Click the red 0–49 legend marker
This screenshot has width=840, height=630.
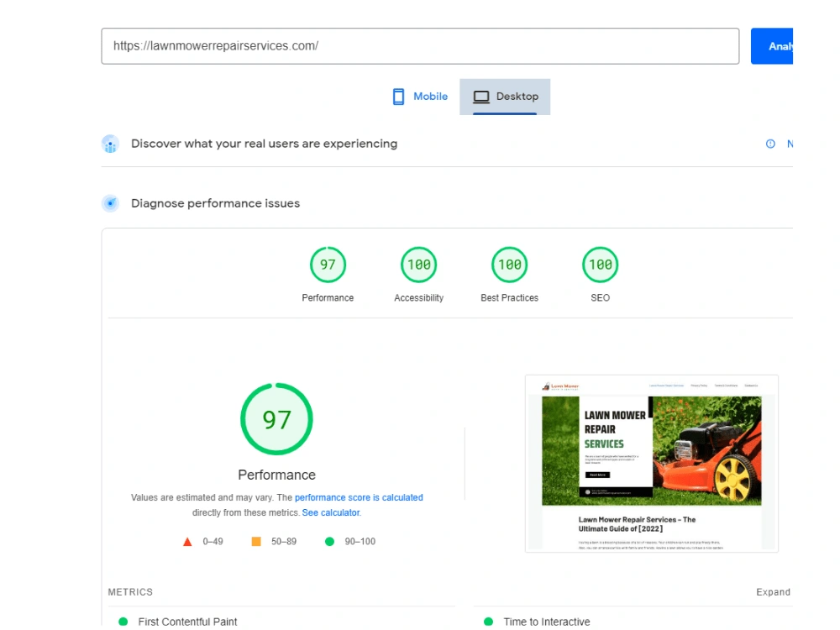point(188,541)
